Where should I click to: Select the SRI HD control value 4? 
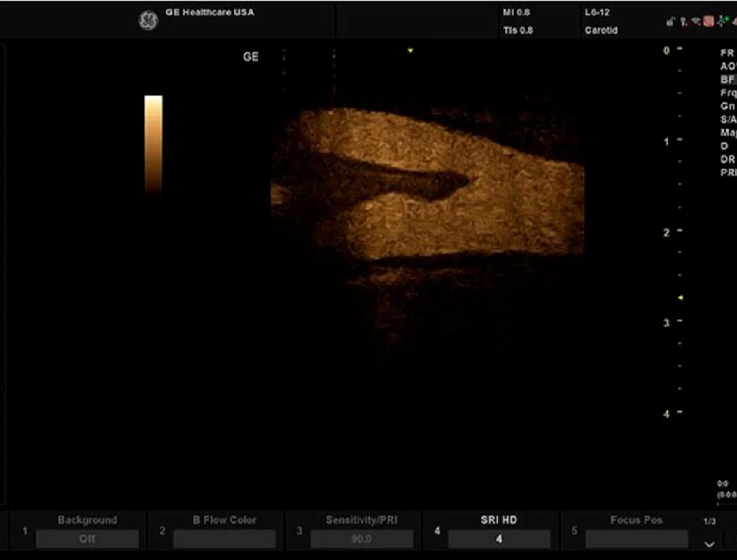click(499, 539)
